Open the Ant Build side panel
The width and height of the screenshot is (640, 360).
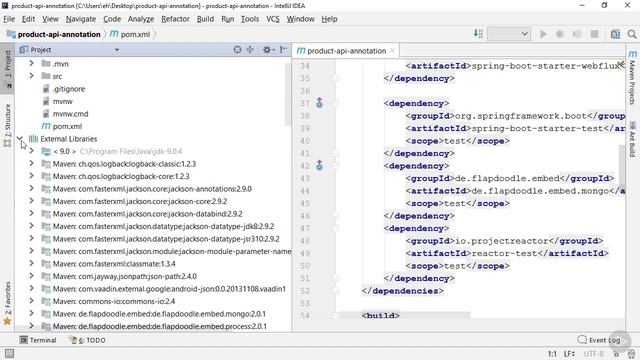coord(632,139)
